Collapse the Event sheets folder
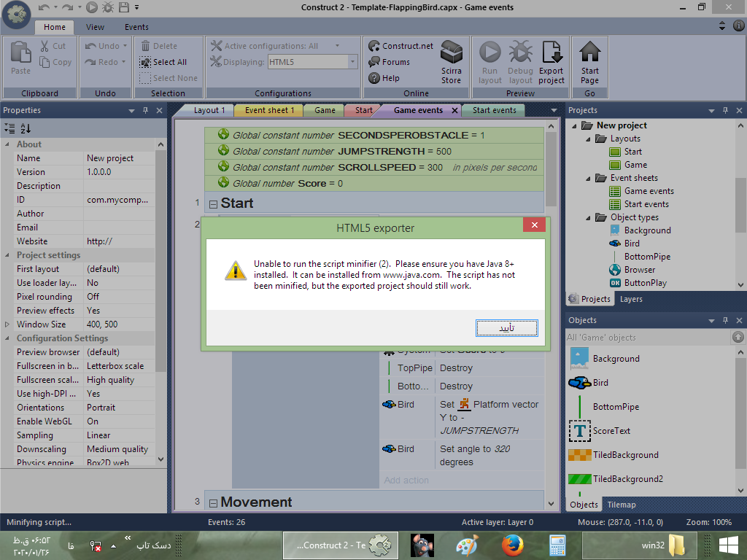This screenshot has width=747, height=560. pos(588,178)
